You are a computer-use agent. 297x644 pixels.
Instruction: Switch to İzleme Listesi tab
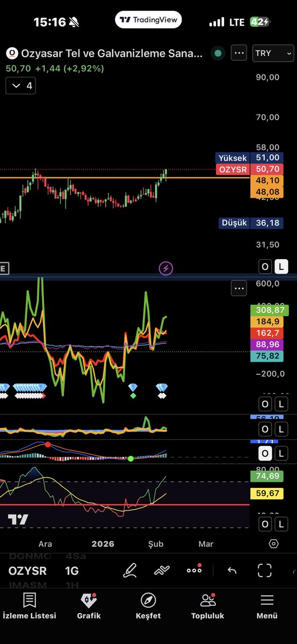(x=30, y=605)
